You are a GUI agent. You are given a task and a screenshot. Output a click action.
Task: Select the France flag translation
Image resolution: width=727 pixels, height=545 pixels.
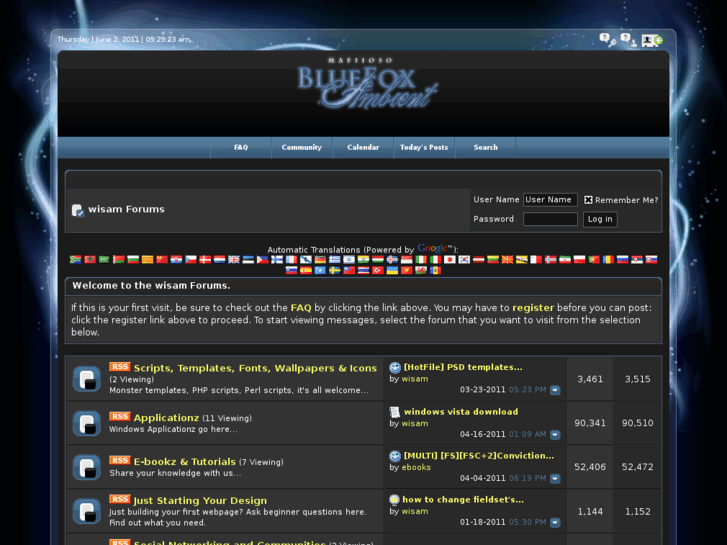pyautogui.click(x=291, y=259)
